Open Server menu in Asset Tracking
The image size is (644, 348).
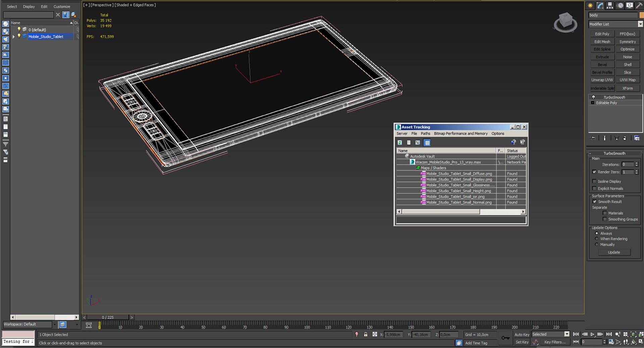402,133
